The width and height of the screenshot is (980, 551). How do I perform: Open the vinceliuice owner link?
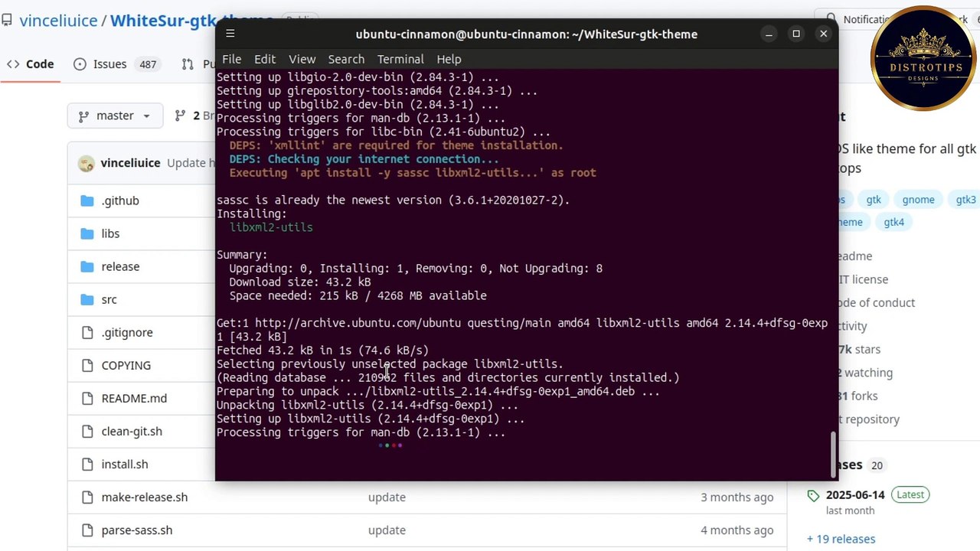point(60,20)
